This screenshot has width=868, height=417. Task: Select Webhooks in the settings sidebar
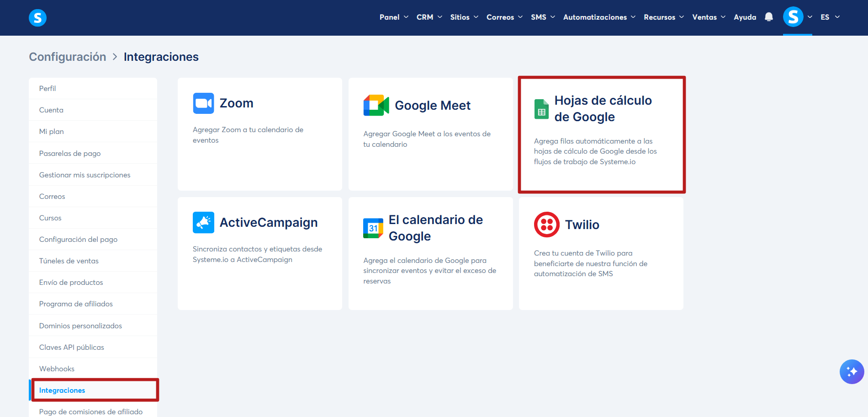(x=57, y=369)
